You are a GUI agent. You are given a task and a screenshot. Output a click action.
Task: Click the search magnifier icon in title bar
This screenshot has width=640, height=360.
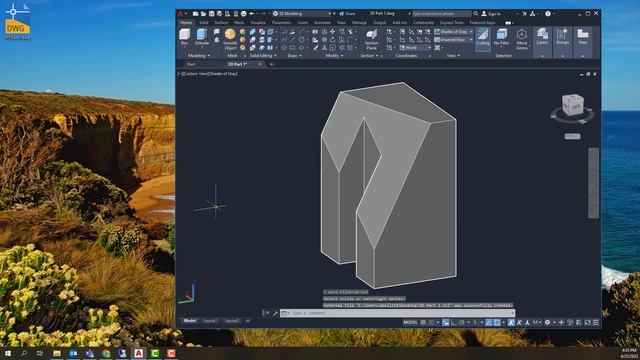[x=476, y=13]
